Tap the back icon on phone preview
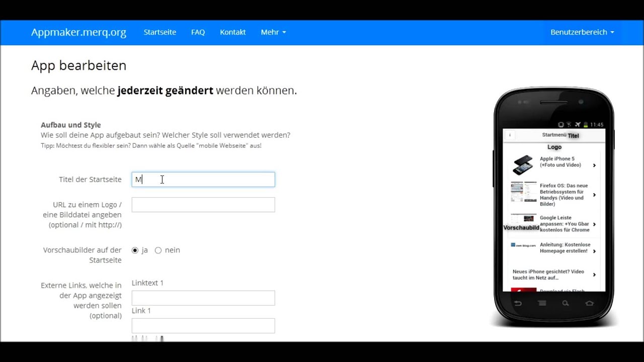The image size is (644, 362). click(x=518, y=303)
